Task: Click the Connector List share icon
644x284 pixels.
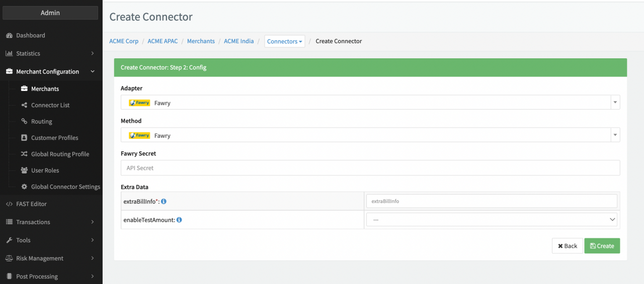Action: pos(24,106)
